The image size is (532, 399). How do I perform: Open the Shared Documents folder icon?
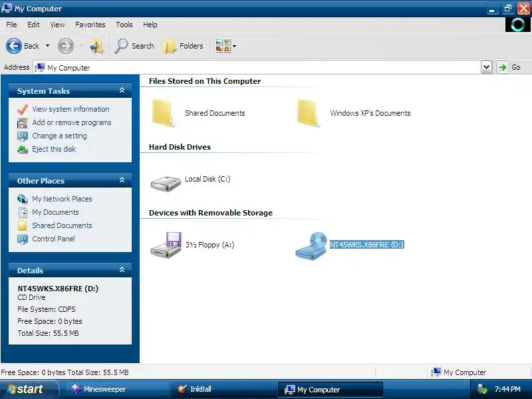(162, 113)
